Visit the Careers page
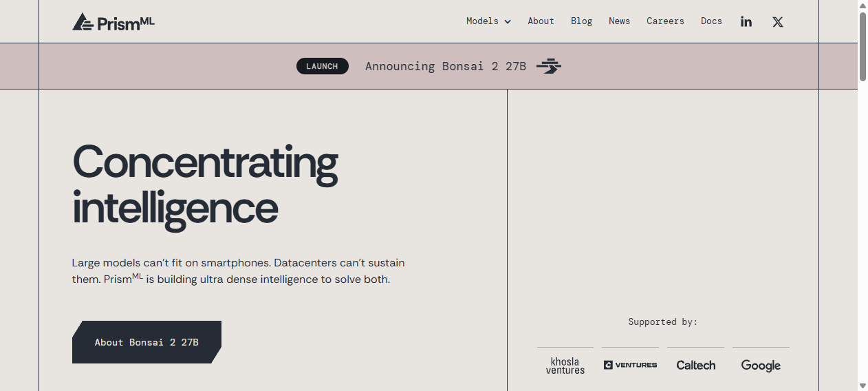Viewport: 868px width, 391px height. click(x=665, y=21)
